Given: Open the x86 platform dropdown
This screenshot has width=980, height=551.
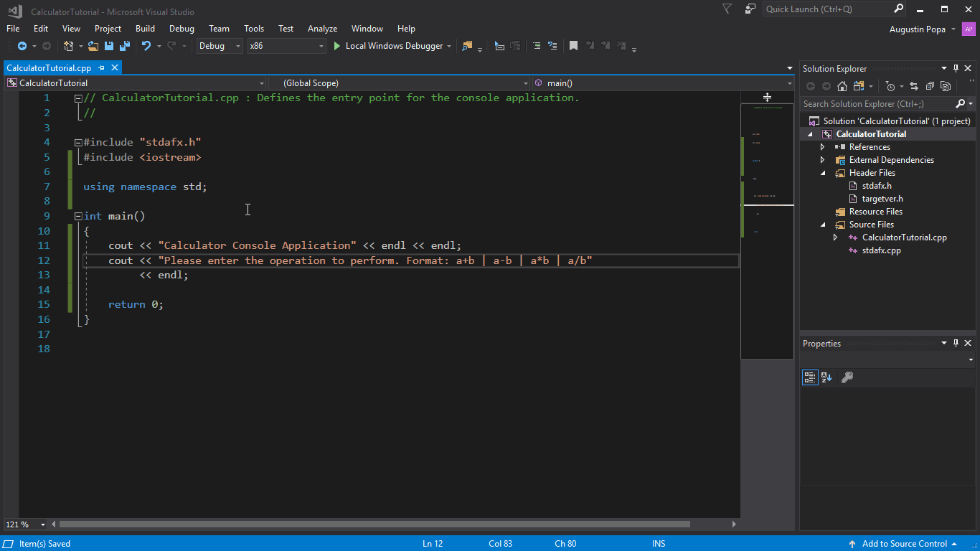Looking at the screenshot, I should click(x=286, y=46).
